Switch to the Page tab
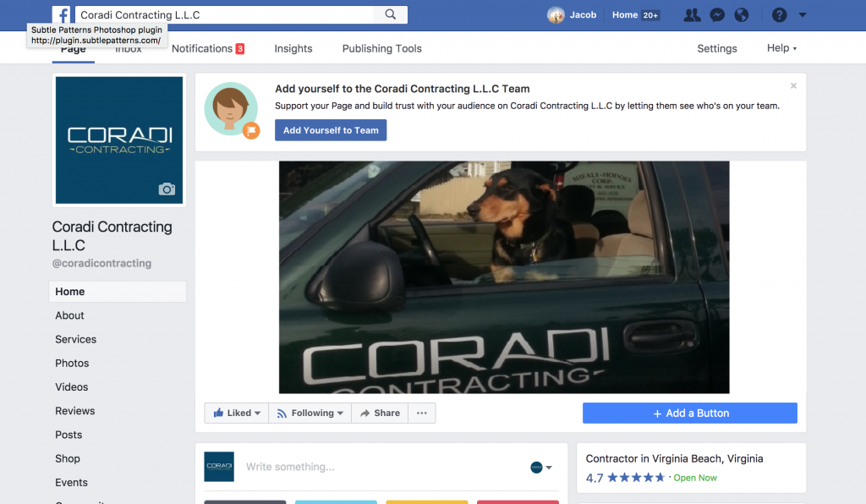The image size is (866, 504). pos(73,48)
